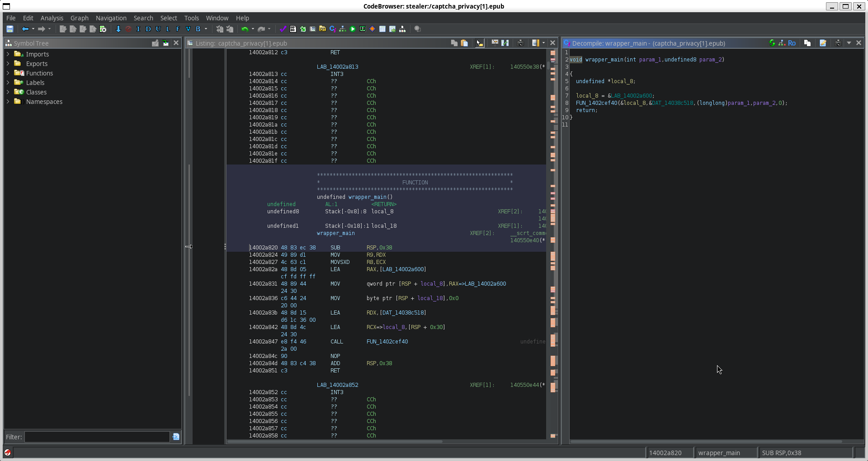The height and width of the screenshot is (461, 868).
Task: Toggle the navigate-by-Function 'F' button
Action: pyautogui.click(x=178, y=29)
